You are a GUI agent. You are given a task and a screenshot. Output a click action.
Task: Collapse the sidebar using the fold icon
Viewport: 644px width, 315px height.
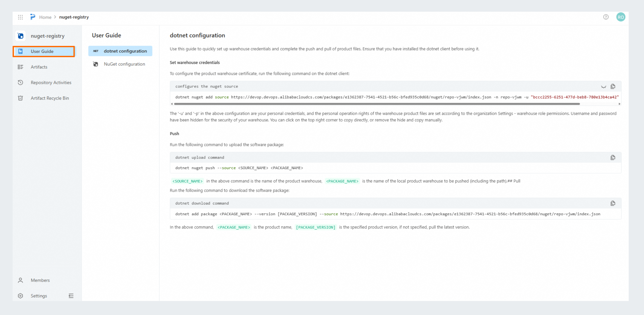(71, 296)
